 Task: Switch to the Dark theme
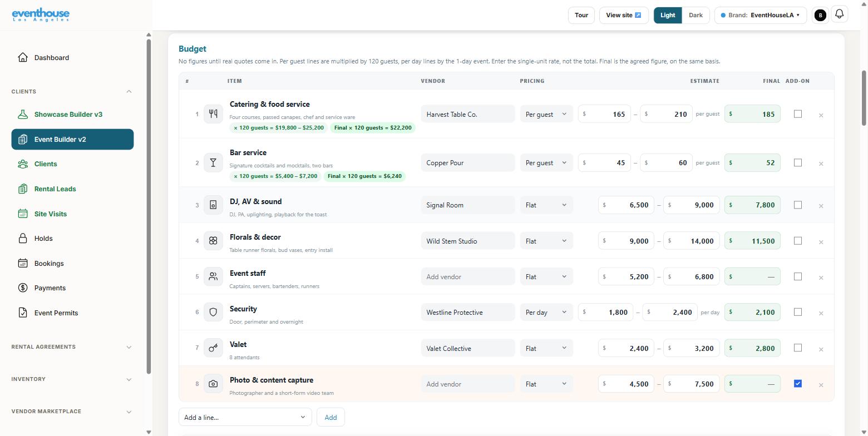click(x=696, y=15)
